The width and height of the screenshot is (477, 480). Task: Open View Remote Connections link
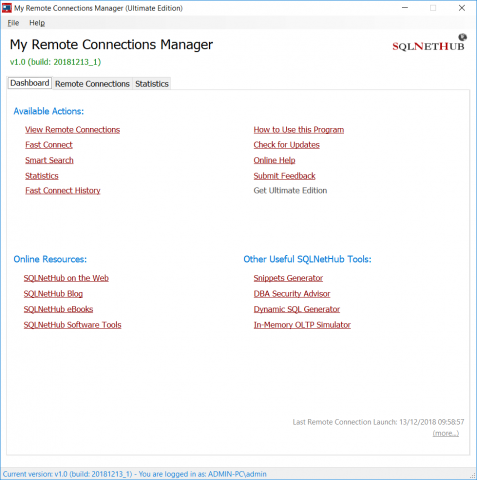(x=72, y=130)
